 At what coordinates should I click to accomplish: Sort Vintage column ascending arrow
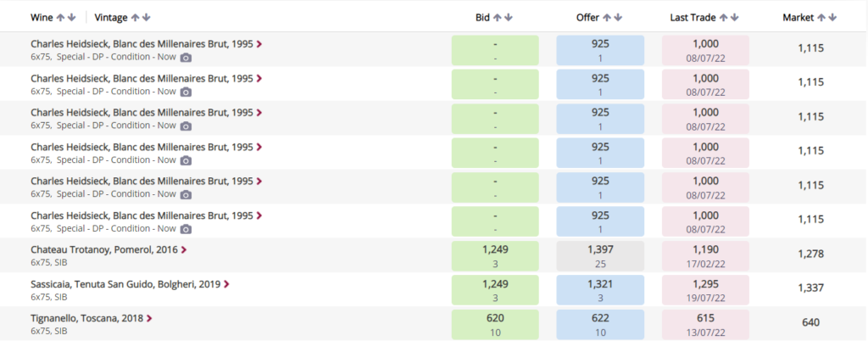point(135,18)
